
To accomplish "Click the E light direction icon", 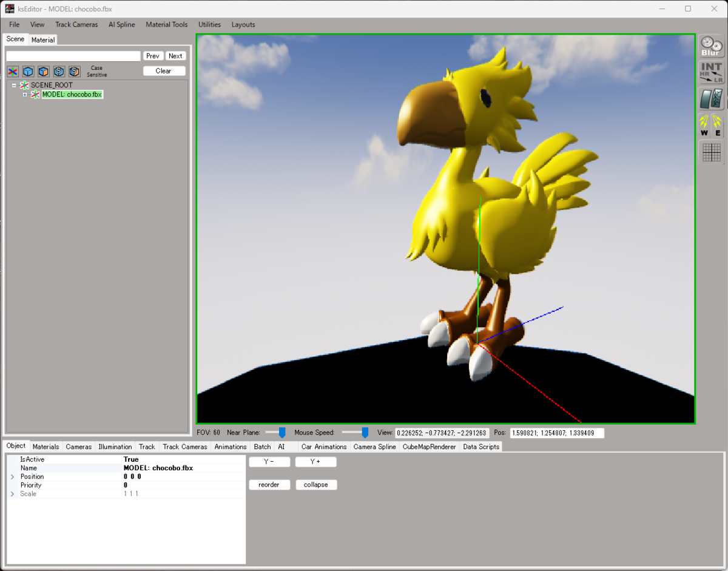I will [718, 125].
